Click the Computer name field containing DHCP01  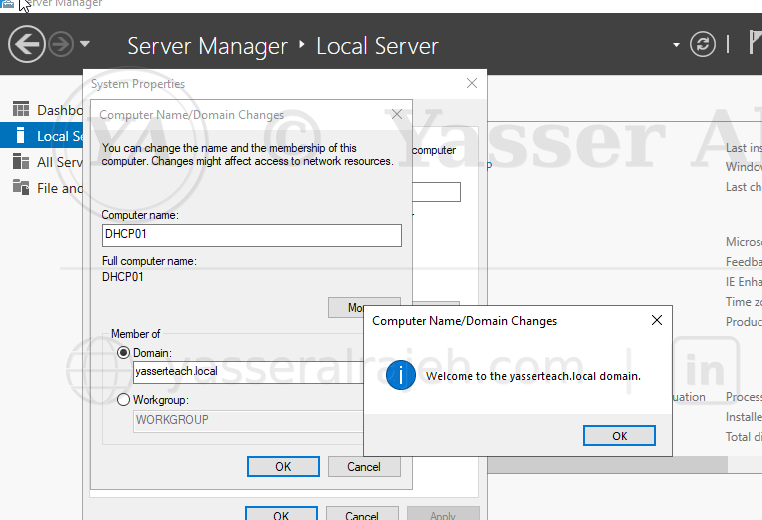252,235
